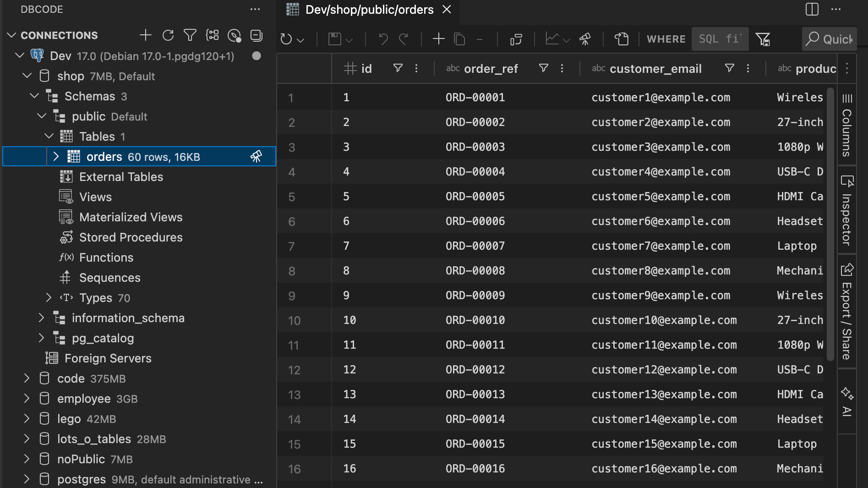Open id column options menu
The height and width of the screenshot is (488, 868).
click(416, 68)
